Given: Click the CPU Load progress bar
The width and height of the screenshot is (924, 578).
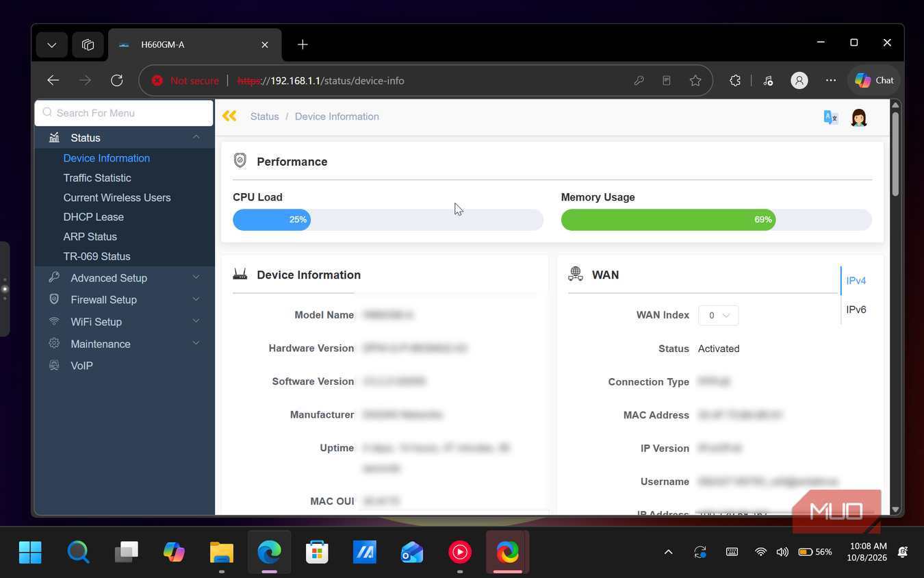Looking at the screenshot, I should (388, 220).
